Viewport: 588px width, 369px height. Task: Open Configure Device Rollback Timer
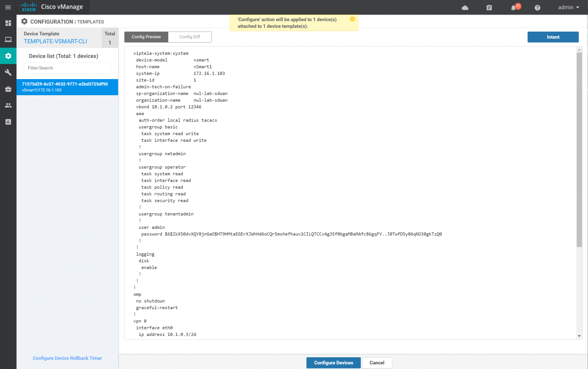67,358
